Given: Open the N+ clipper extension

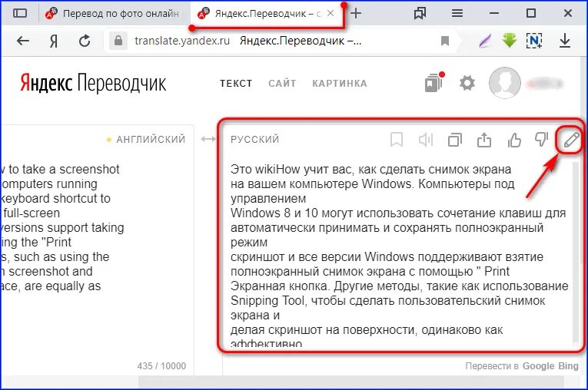Looking at the screenshot, I should pos(534,41).
